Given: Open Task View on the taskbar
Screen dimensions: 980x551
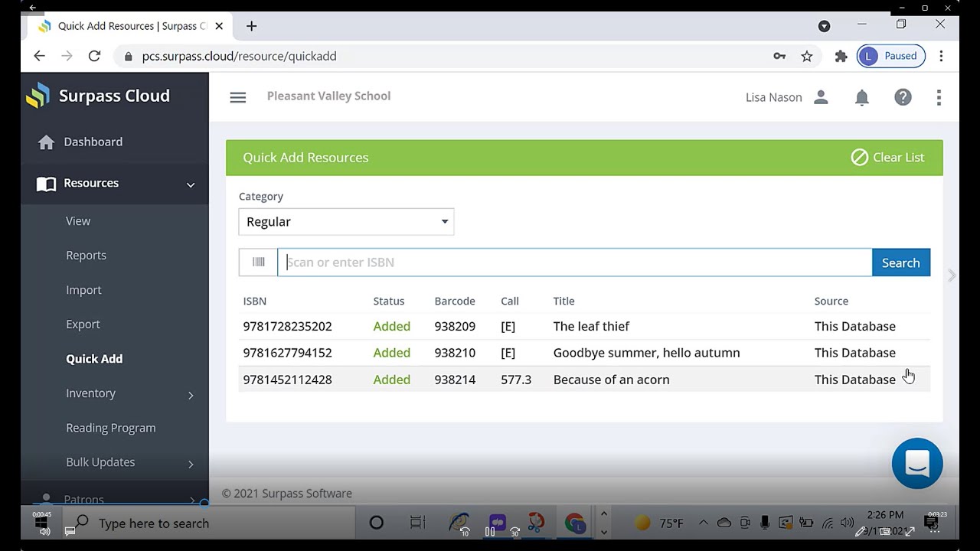Looking at the screenshot, I should (417, 523).
